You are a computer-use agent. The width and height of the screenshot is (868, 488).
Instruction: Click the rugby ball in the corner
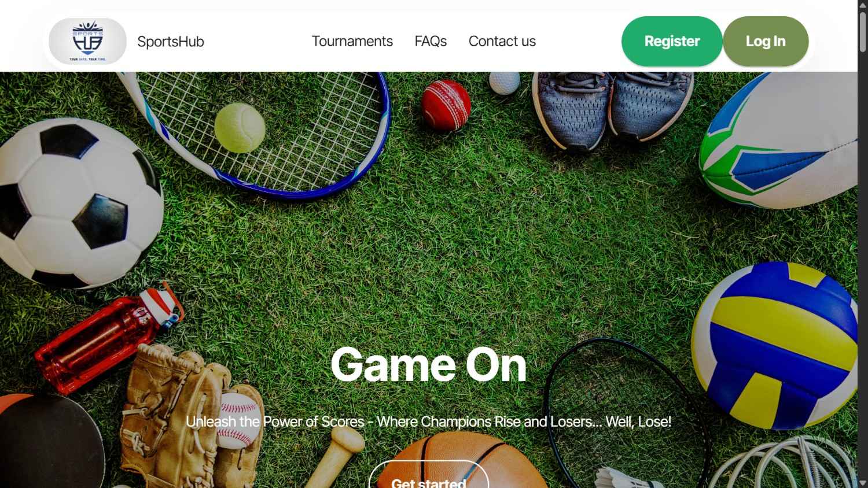pos(778,141)
